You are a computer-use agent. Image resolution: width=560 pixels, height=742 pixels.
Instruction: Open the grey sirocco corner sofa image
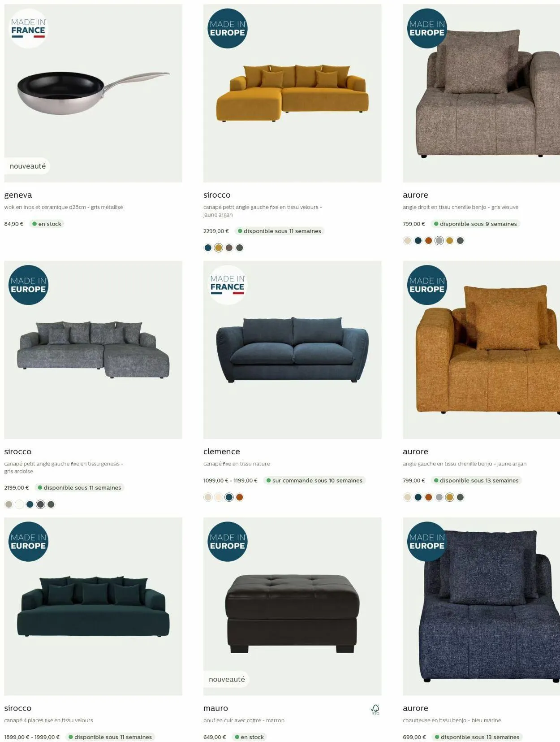(x=93, y=350)
